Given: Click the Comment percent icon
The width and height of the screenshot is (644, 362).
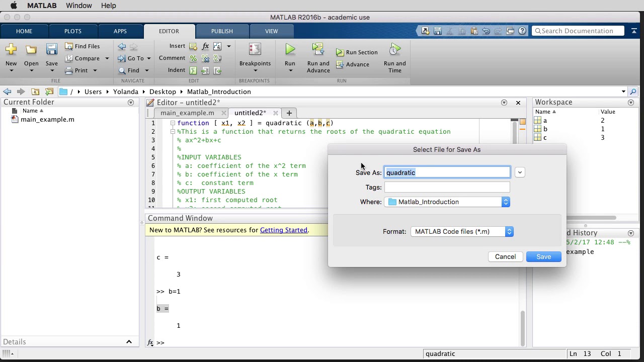Looking at the screenshot, I should (193, 58).
